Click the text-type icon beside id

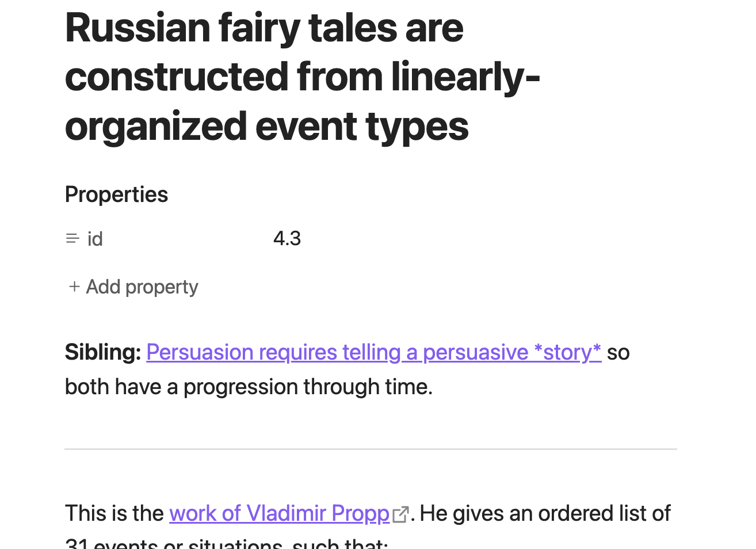72,238
